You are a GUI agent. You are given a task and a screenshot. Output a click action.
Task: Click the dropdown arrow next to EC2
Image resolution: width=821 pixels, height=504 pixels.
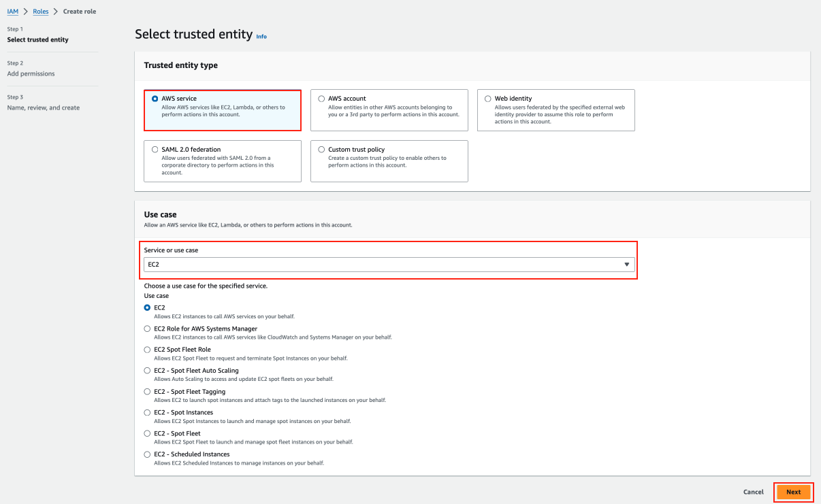[x=626, y=265]
